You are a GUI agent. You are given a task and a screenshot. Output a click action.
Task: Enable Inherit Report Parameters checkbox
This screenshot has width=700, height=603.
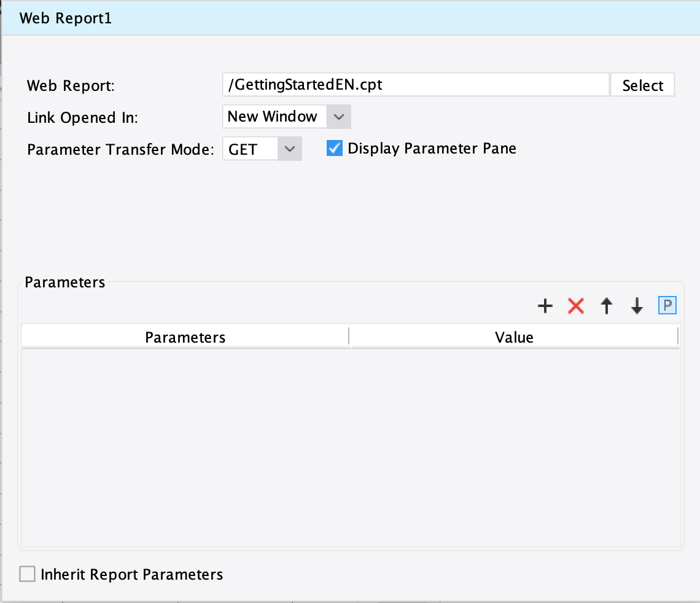coord(27,574)
